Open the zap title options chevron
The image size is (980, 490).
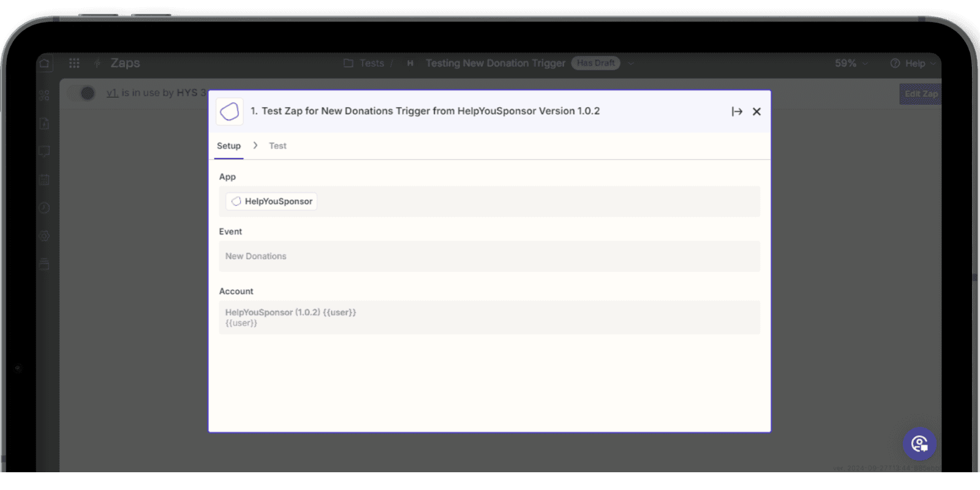pos(630,63)
